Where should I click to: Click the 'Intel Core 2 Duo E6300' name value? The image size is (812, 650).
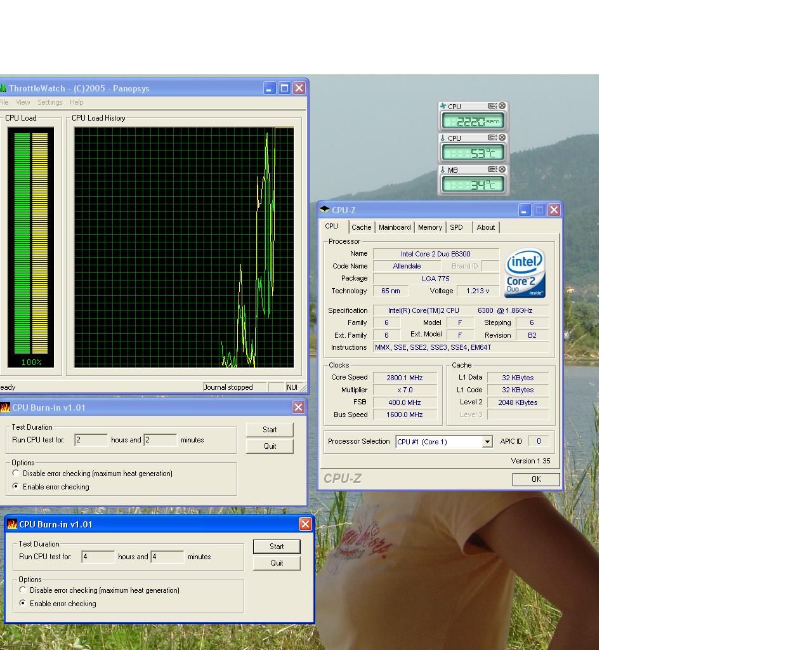(x=436, y=254)
